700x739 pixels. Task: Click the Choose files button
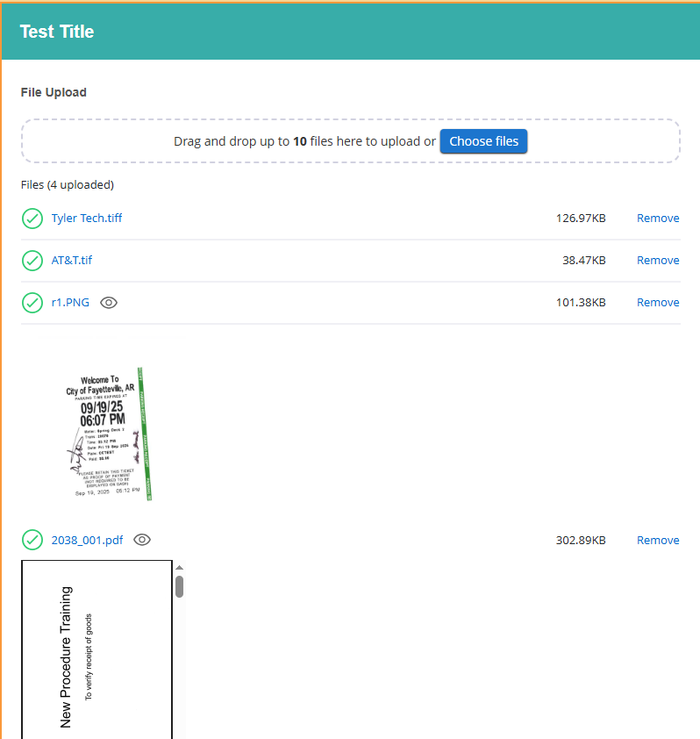point(483,141)
